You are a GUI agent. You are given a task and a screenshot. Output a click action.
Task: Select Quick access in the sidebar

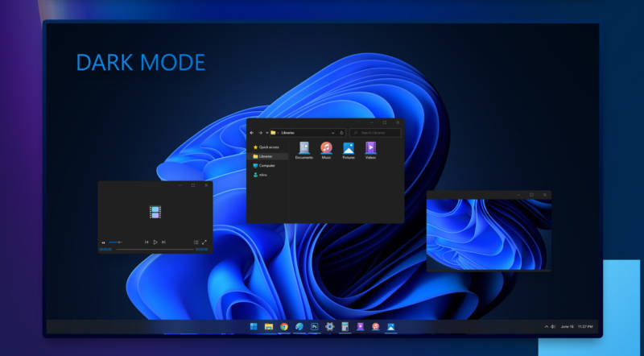click(266, 147)
